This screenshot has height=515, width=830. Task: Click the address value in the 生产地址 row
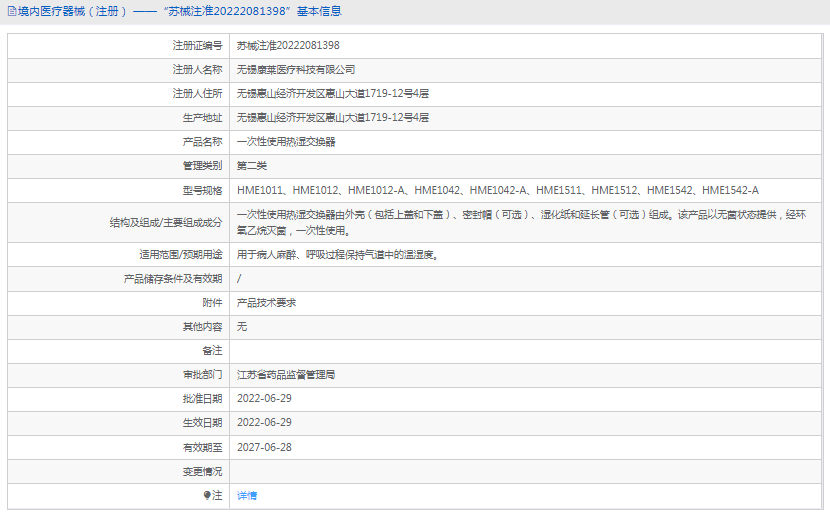pos(332,118)
